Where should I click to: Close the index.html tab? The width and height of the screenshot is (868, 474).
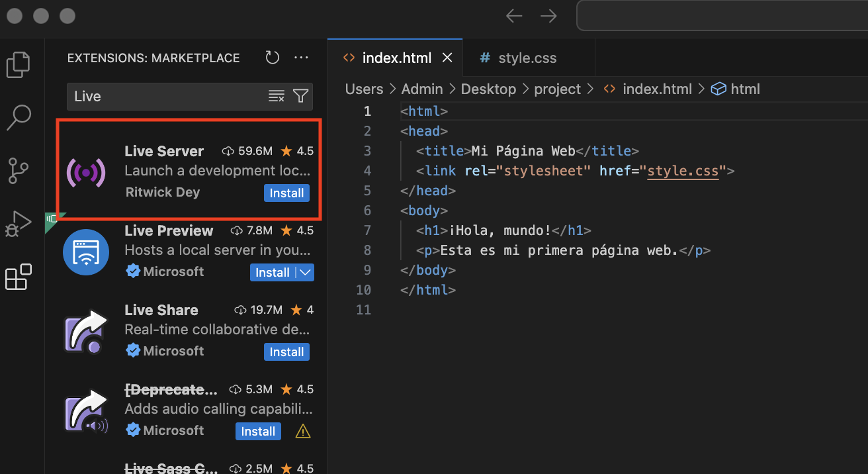pos(447,58)
